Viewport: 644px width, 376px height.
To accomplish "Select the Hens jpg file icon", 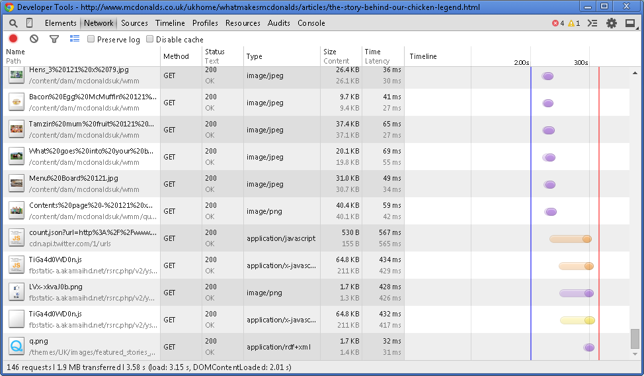I will (16, 75).
